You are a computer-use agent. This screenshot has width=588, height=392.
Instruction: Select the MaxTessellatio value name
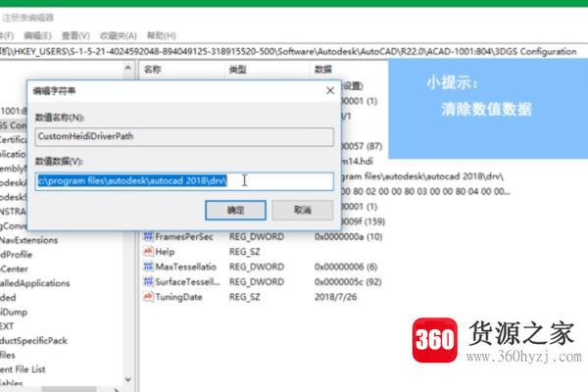pyautogui.click(x=185, y=267)
